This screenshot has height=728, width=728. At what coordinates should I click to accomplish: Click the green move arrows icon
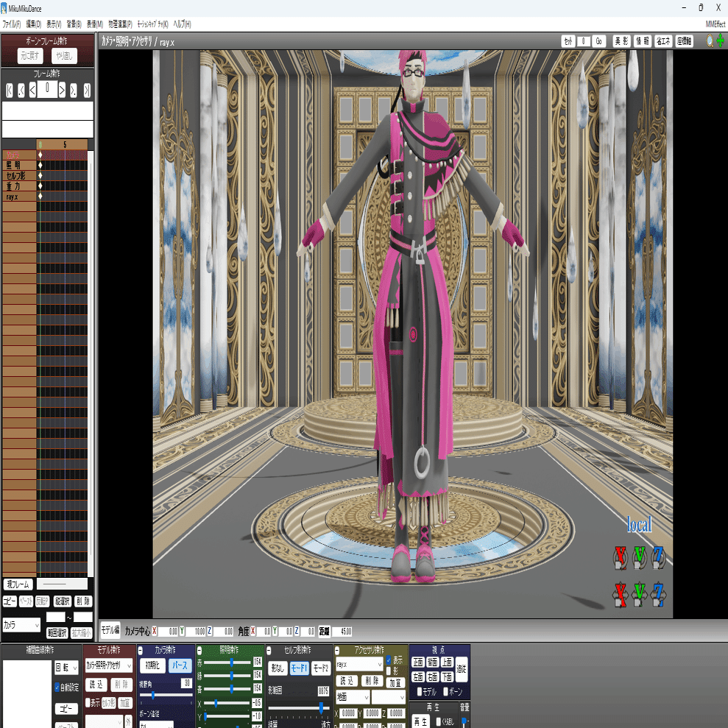pyautogui.click(x=720, y=41)
